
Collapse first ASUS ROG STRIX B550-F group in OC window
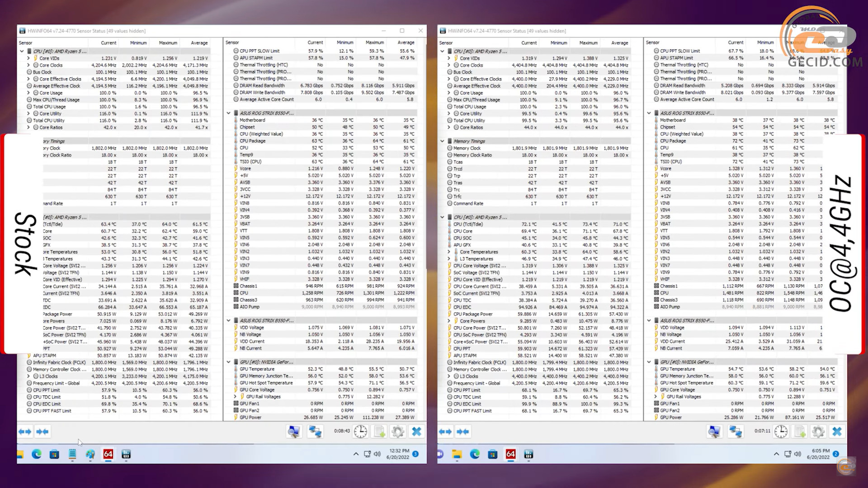point(649,113)
